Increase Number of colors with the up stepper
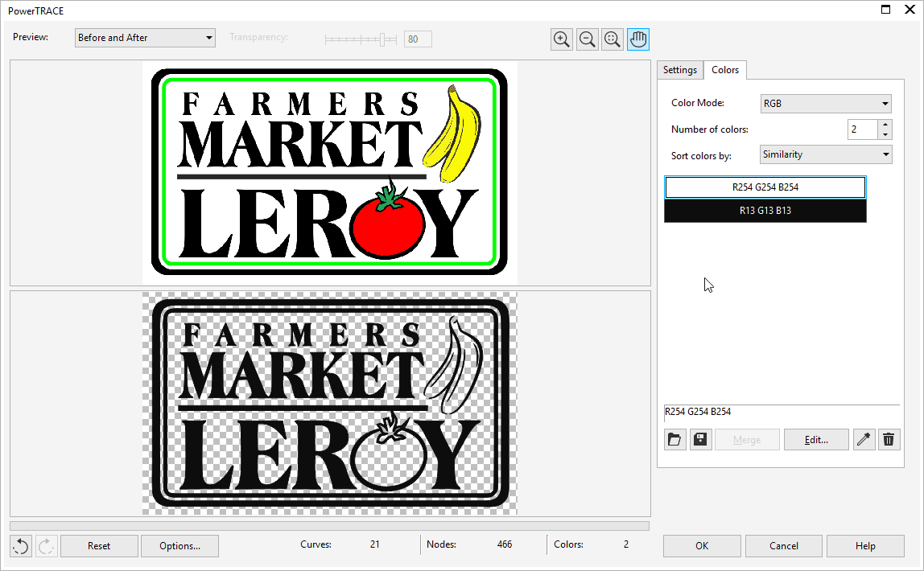The width and height of the screenshot is (924, 571). pos(884,125)
